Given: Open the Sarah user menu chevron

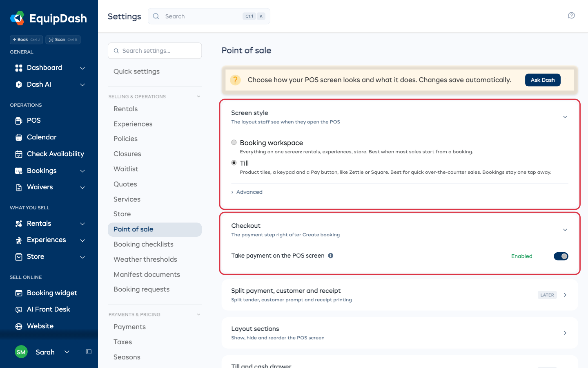Looking at the screenshot, I should [x=67, y=352].
